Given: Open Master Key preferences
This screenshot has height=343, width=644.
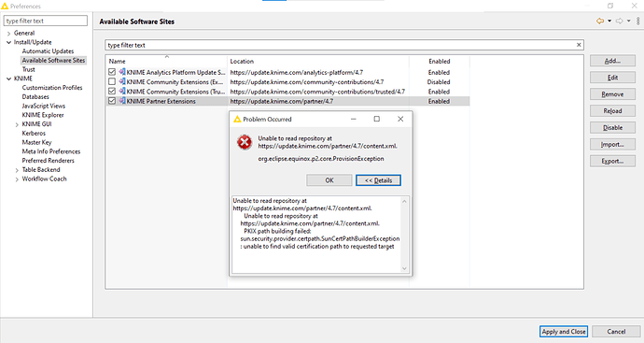Looking at the screenshot, I should (36, 142).
